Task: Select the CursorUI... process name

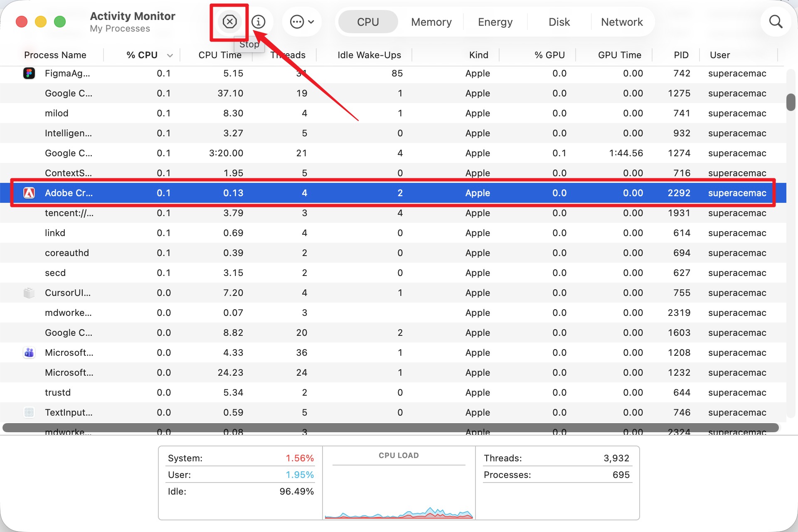Action: pos(68,293)
